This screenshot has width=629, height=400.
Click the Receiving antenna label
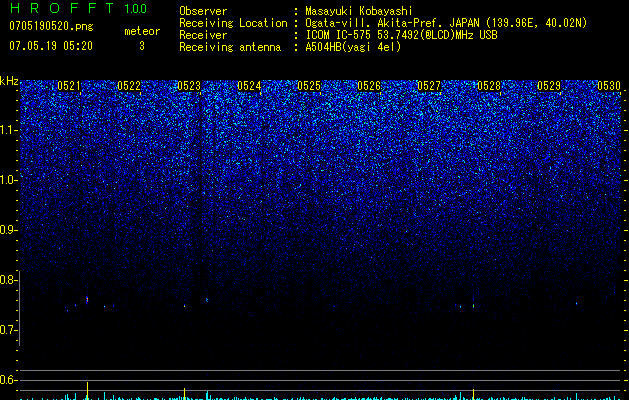click(230, 47)
